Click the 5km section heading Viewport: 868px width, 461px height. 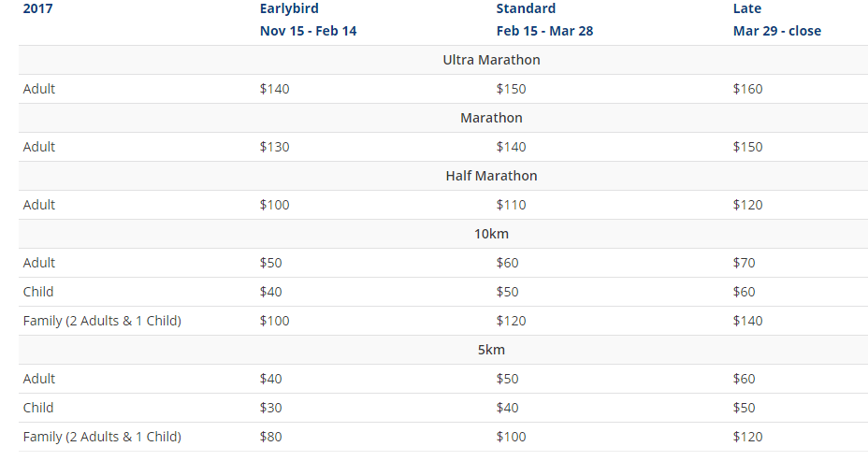491,350
